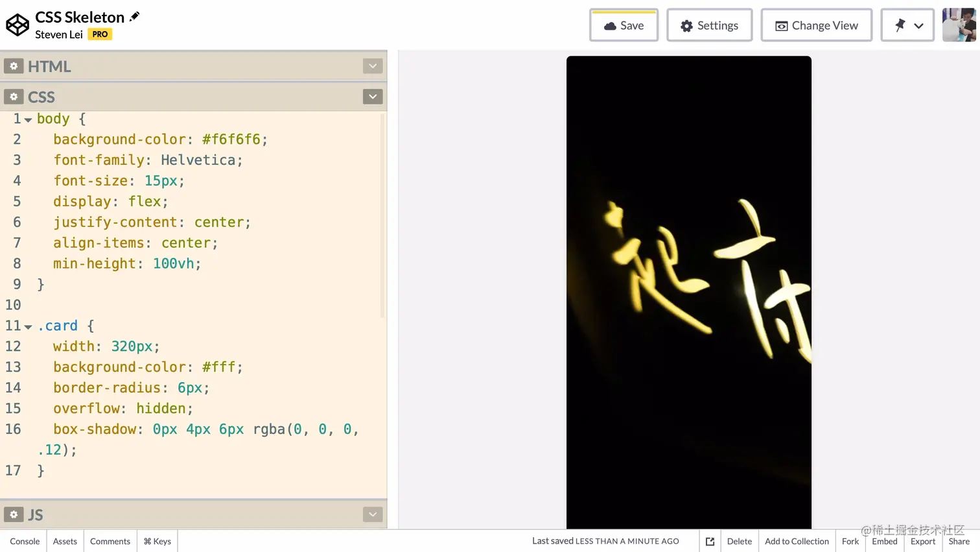This screenshot has height=552, width=980.
Task: Switch to the Assets tab
Action: point(64,540)
